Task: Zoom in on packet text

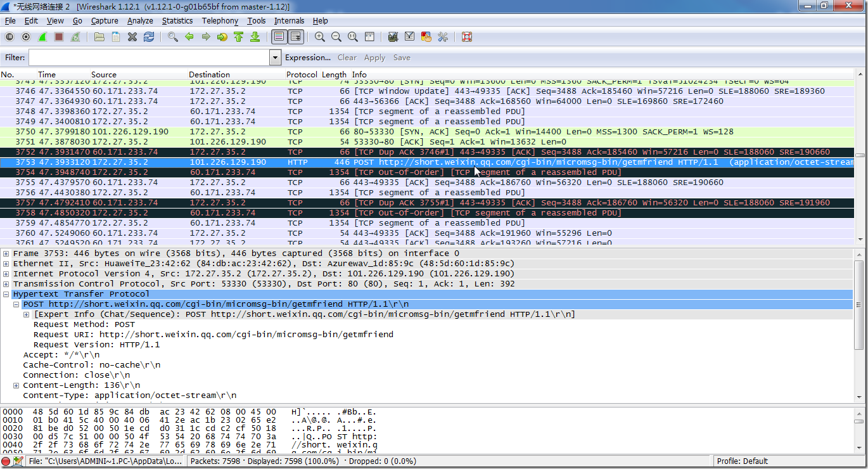Action: [320, 37]
